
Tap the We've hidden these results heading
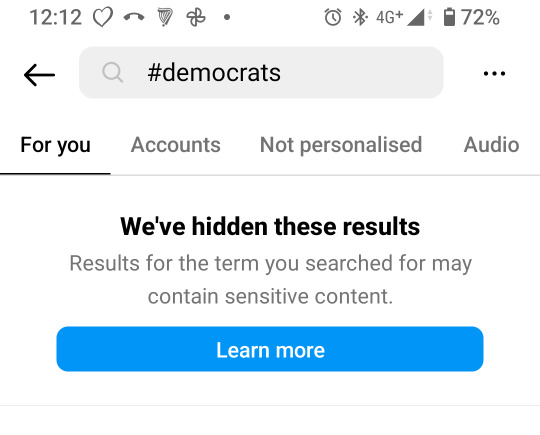[x=270, y=226]
